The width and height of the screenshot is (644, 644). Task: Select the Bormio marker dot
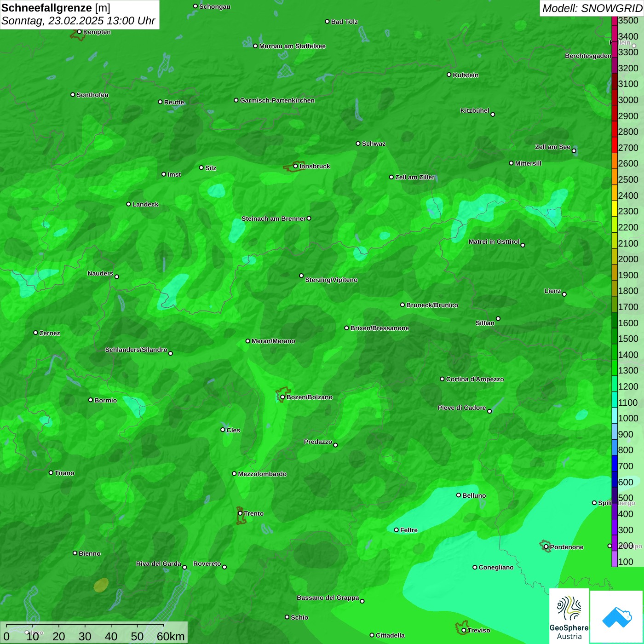pyautogui.click(x=91, y=400)
